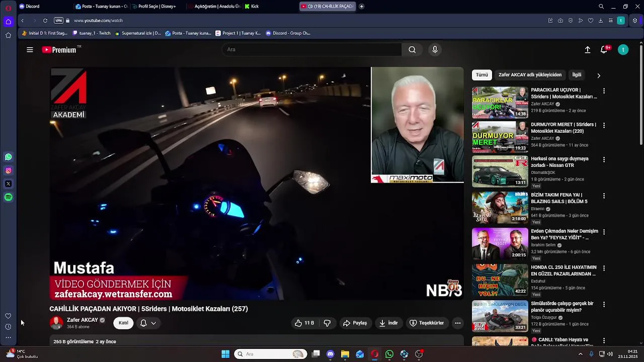The width and height of the screenshot is (644, 362).
Task: Open options for HONDA CL 250 video
Action: [x=604, y=268]
